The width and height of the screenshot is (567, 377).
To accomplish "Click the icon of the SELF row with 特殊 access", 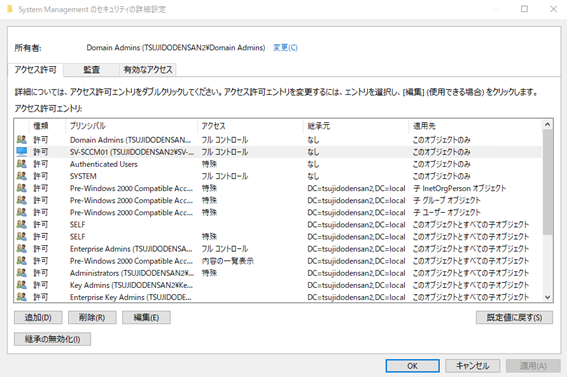I will pyautogui.click(x=22, y=236).
